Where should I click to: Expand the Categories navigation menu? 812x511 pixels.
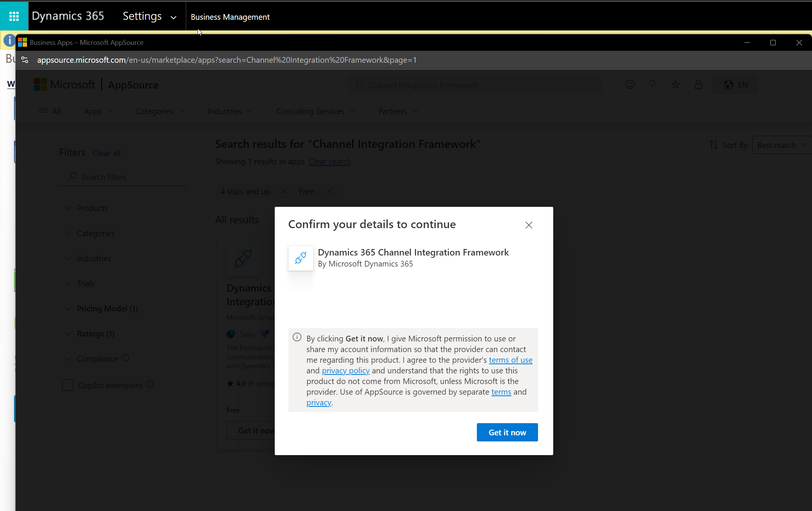[160, 111]
